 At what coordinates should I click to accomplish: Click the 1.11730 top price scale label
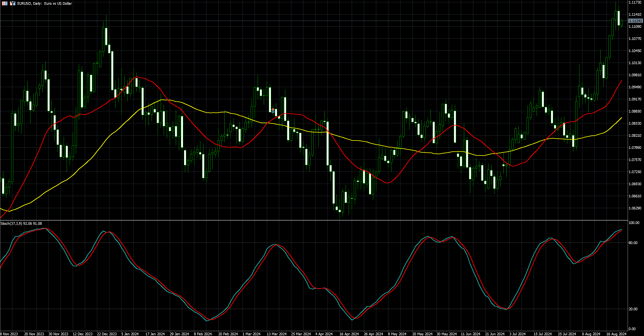tap(635, 2)
